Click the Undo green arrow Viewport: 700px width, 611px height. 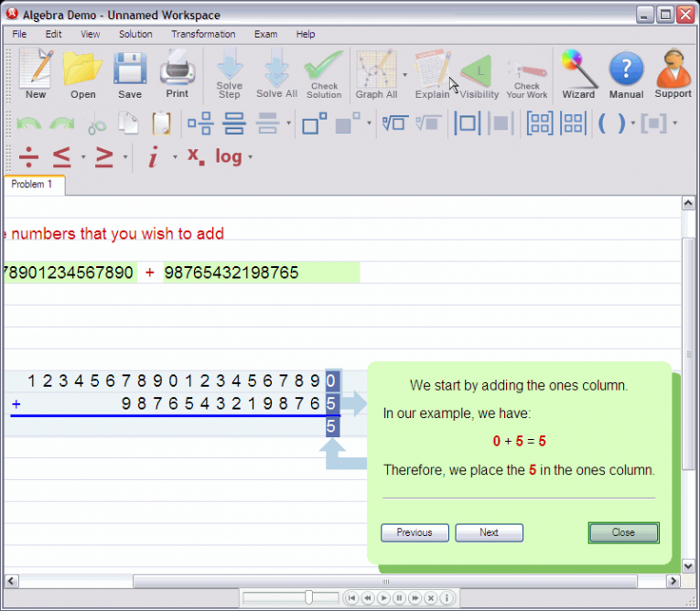click(29, 123)
